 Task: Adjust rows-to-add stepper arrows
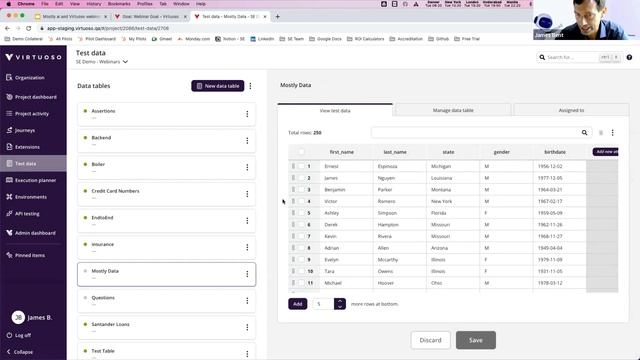340,304
